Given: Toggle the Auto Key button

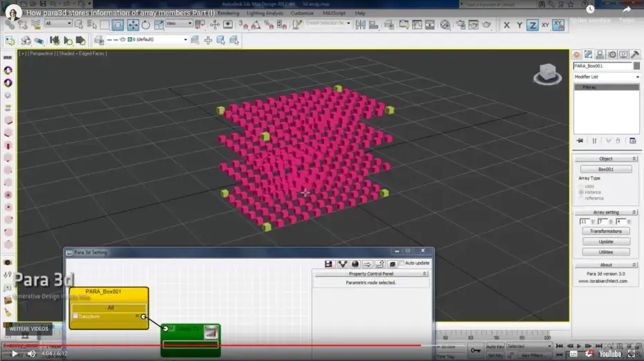Looking at the screenshot, I should point(495,346).
